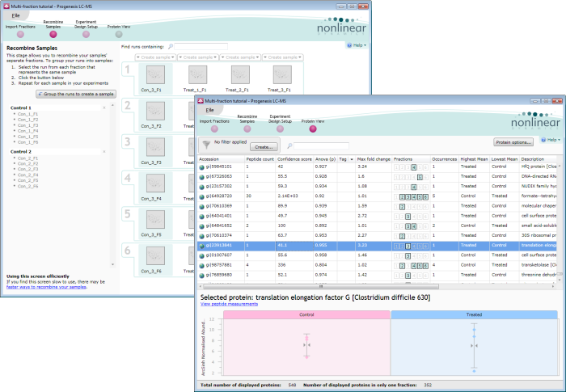Click globe icon for protein gi|67326063
566x392 pixels.
pos(202,177)
